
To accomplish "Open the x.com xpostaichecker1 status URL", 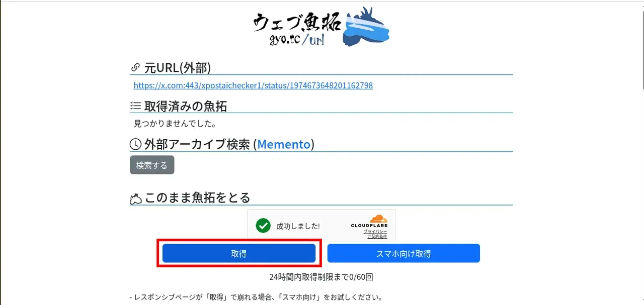I will pyautogui.click(x=253, y=85).
